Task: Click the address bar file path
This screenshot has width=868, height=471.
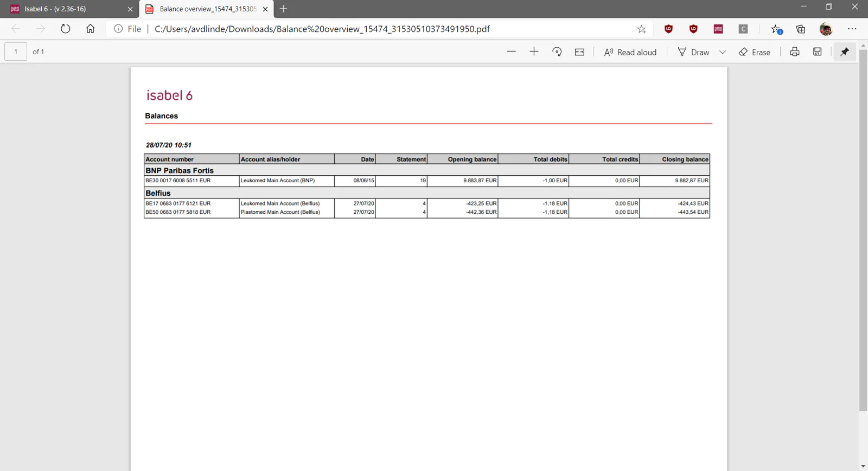Action: tap(322, 29)
